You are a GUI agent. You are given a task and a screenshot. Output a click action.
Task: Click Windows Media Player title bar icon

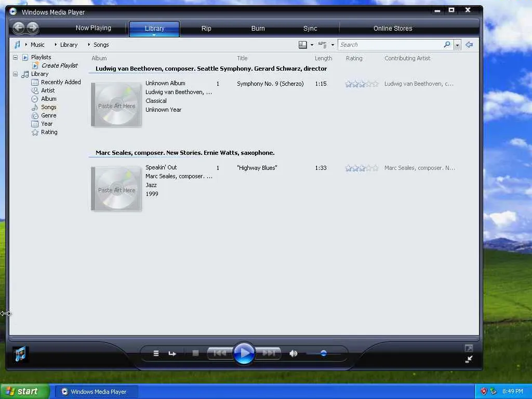click(13, 11)
